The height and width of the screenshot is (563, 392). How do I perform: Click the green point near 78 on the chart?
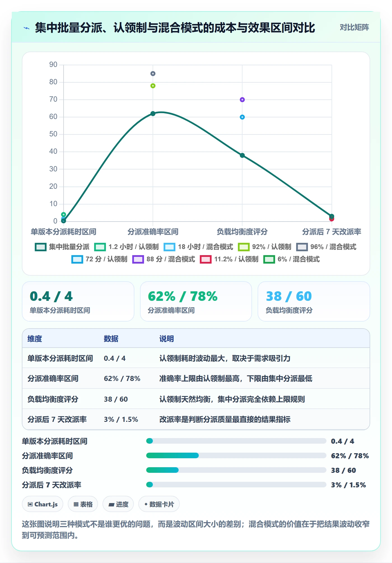tap(153, 86)
